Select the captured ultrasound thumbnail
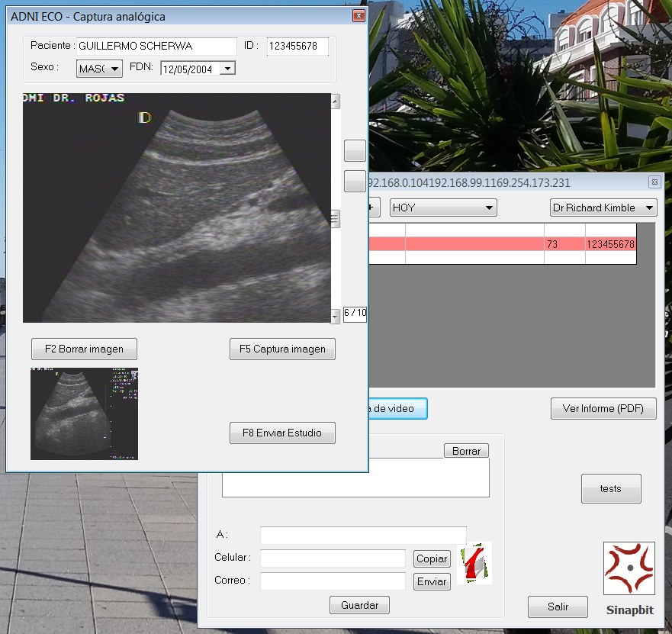The image size is (672, 634). point(84,414)
